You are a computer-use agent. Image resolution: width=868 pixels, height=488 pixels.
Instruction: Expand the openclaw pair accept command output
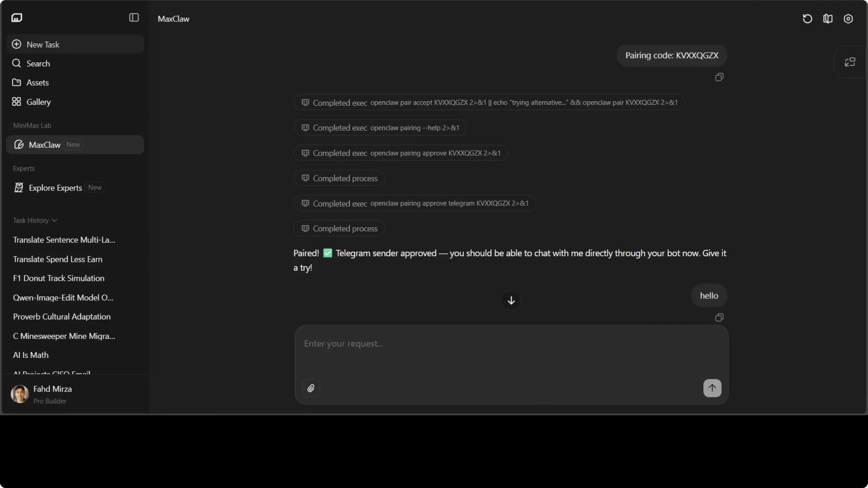click(488, 102)
